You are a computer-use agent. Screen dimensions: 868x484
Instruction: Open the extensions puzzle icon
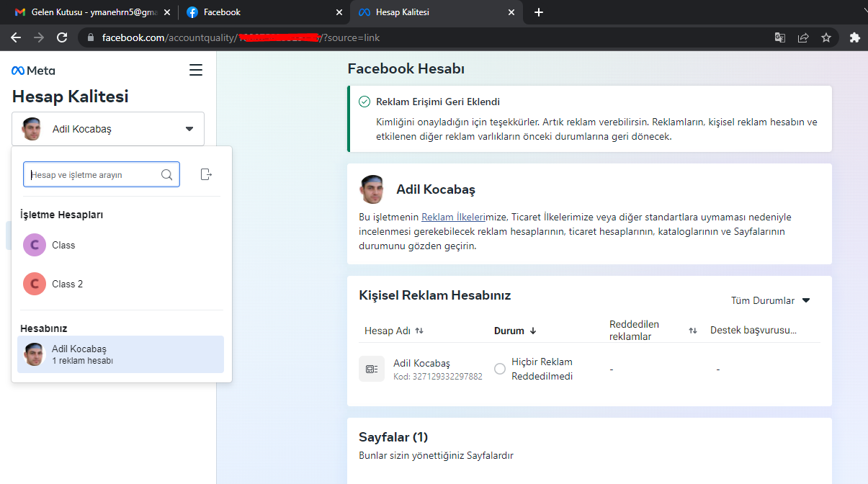pyautogui.click(x=854, y=37)
